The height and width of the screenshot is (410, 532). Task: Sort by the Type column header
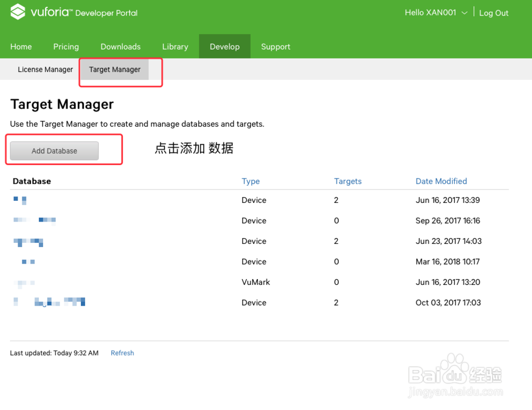[251, 181]
